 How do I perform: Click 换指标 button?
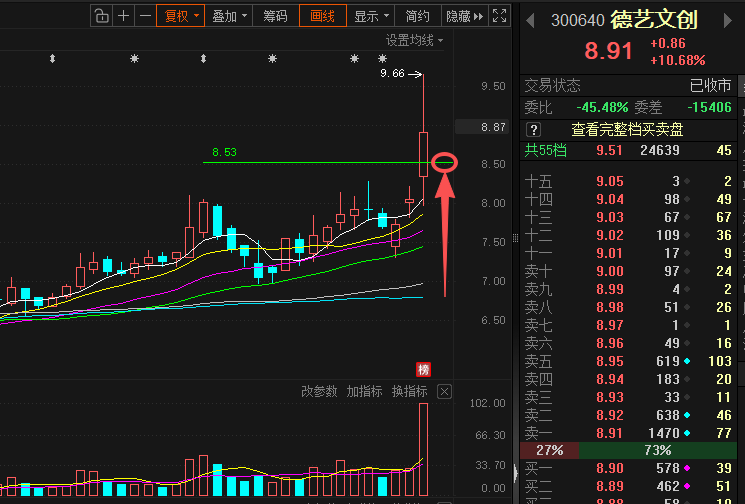[x=410, y=391]
